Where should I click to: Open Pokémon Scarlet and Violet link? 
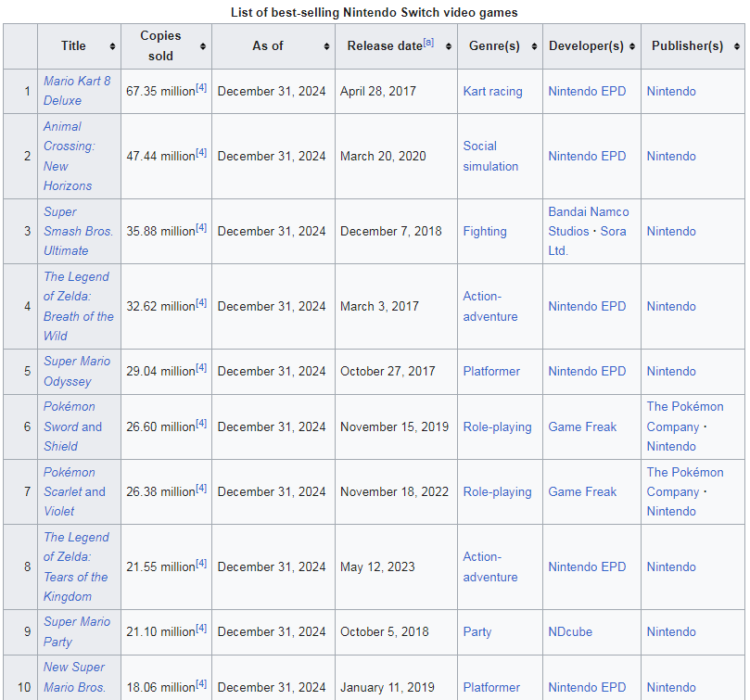74,491
